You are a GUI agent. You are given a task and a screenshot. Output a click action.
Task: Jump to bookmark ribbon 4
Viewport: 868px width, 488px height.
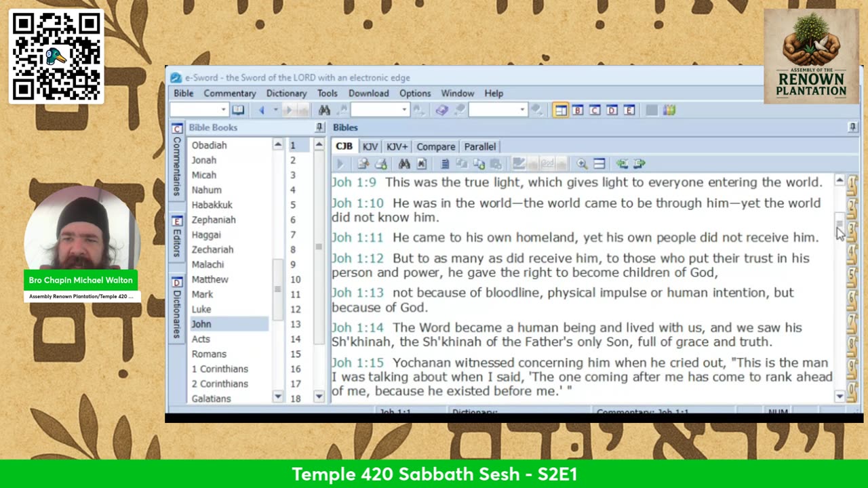pyautogui.click(x=852, y=254)
